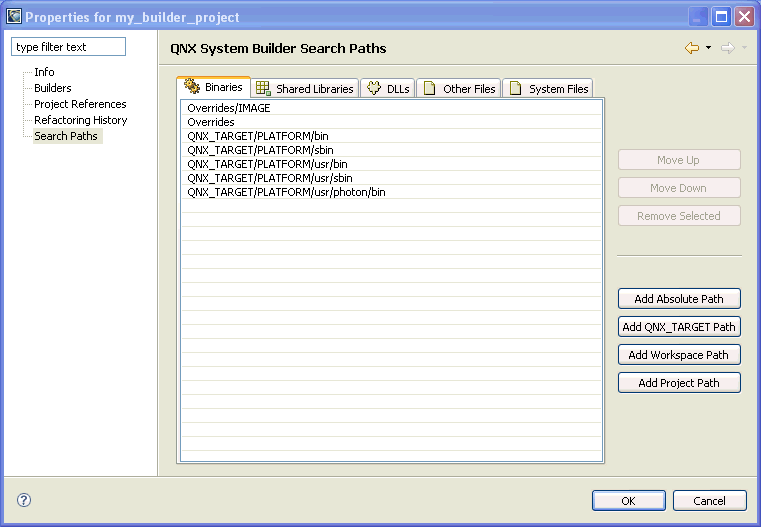This screenshot has width=761, height=527.
Task: Switch to the System Files tab
Action: (x=548, y=89)
